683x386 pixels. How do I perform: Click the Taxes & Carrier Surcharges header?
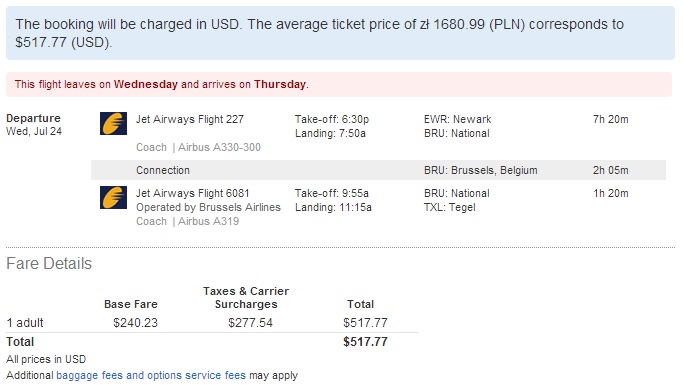246,298
